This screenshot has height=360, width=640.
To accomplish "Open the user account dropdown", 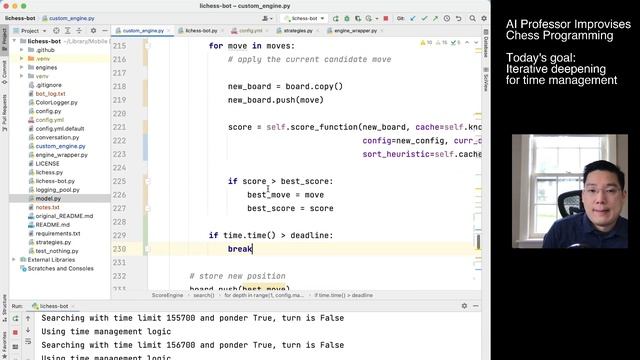I will [267, 18].
